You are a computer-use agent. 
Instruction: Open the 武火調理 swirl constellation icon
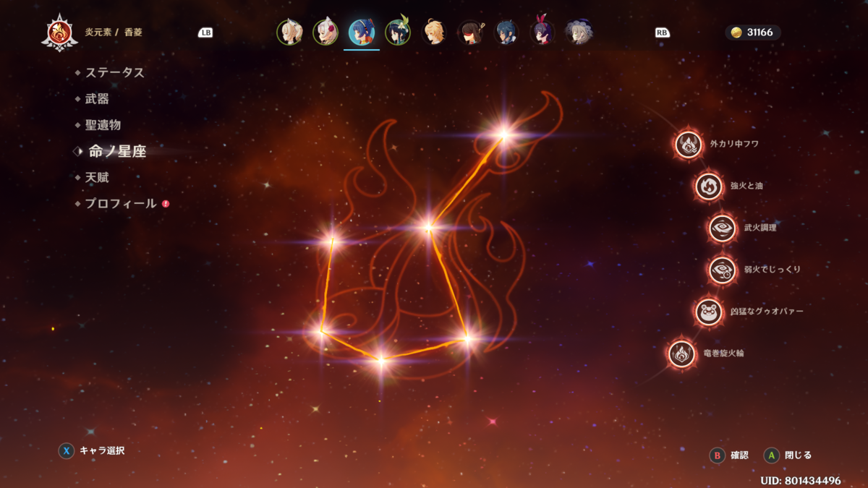[722, 228]
